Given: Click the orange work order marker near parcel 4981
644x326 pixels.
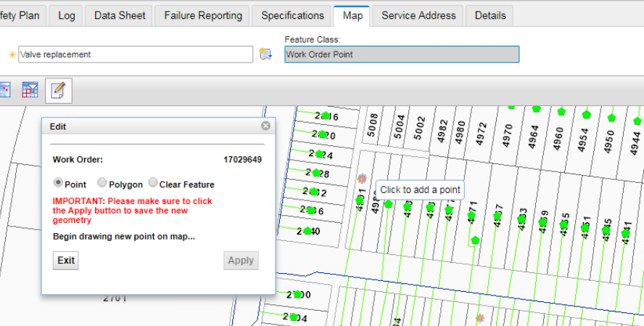Looking at the screenshot, I should pyautogui.click(x=362, y=178).
